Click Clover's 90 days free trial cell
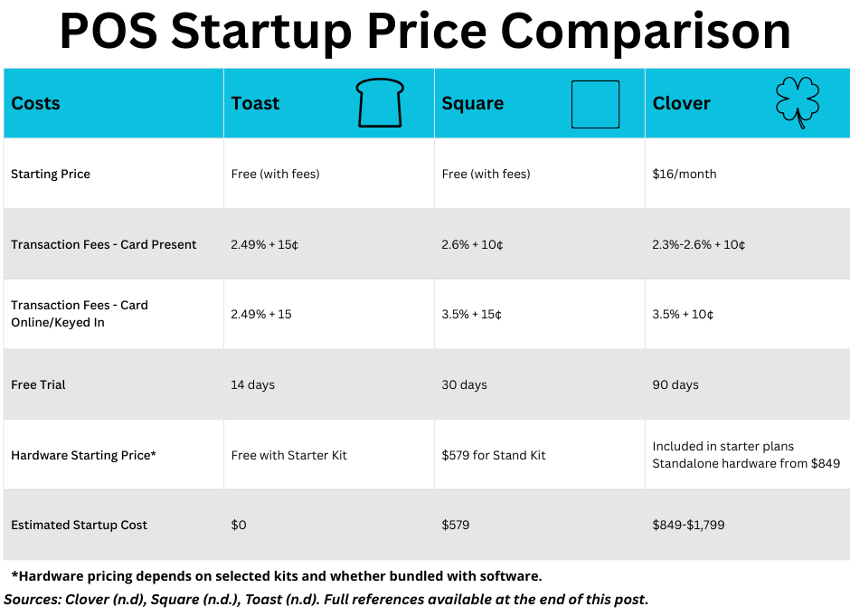This screenshot has height=616, width=850. tap(675, 384)
